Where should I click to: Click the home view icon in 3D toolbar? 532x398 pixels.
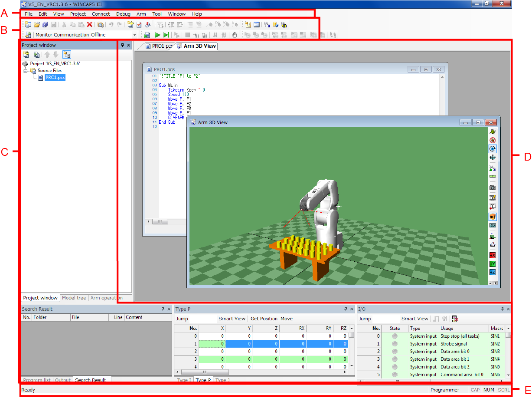(493, 245)
